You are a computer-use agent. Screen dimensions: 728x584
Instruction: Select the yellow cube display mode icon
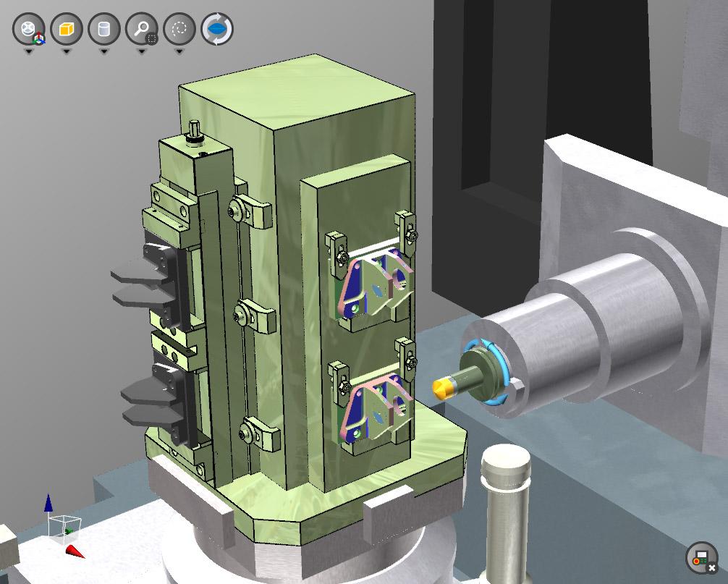[67, 30]
